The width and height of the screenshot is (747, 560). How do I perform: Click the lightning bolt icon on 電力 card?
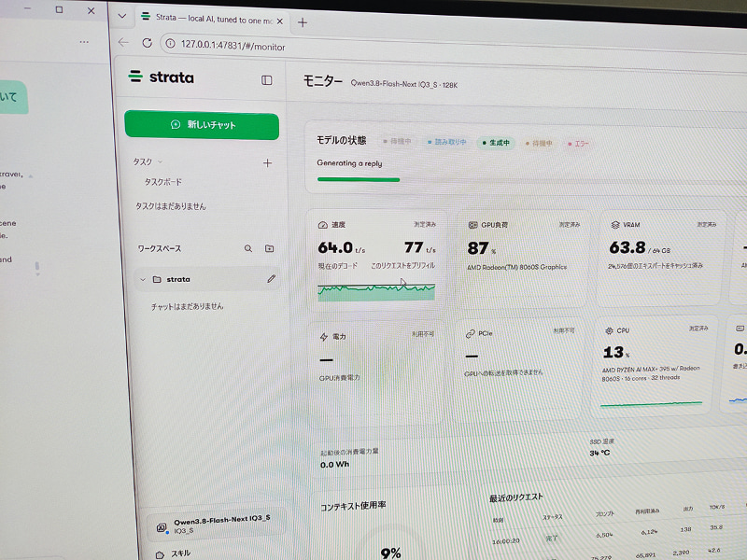point(324,337)
